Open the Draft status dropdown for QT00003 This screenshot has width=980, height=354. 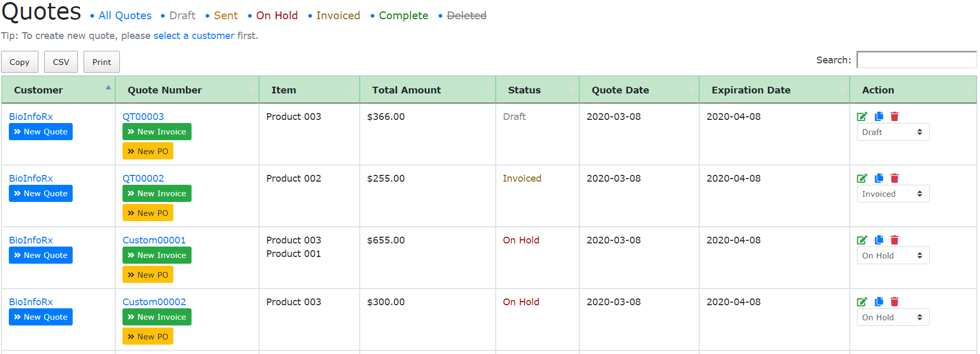pyautogui.click(x=892, y=132)
